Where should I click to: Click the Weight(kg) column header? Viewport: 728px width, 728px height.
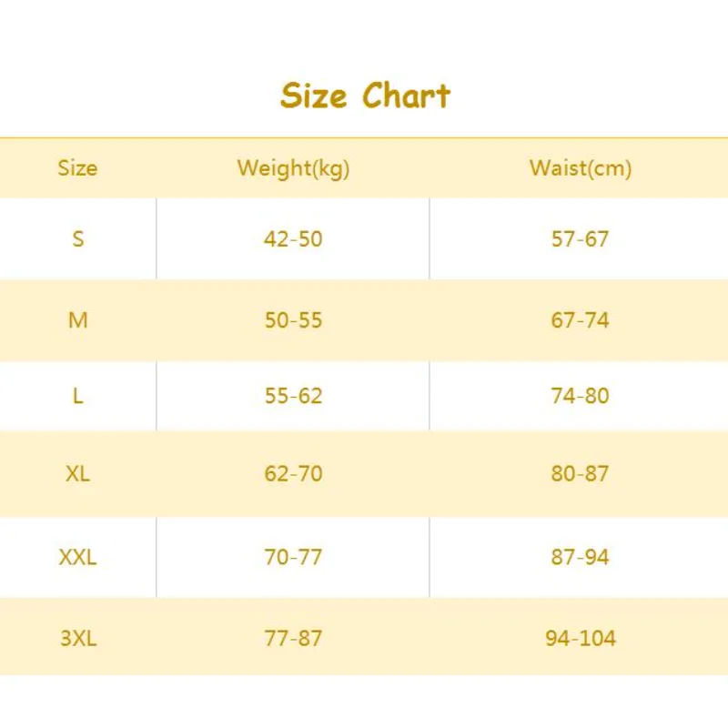293,168
